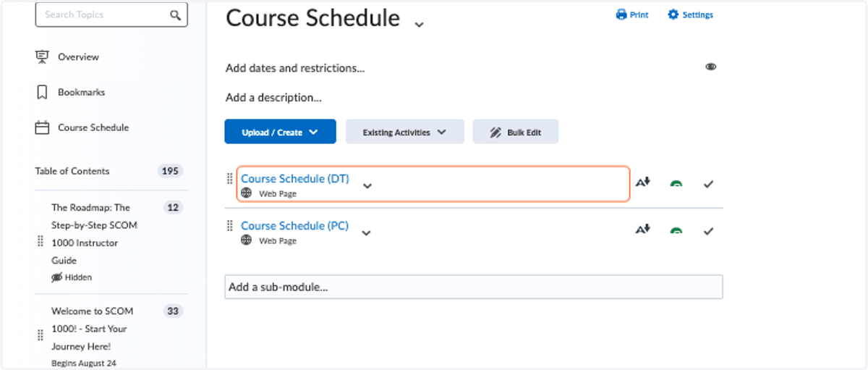Click drag handle for Course Schedule (PC)

(230, 225)
